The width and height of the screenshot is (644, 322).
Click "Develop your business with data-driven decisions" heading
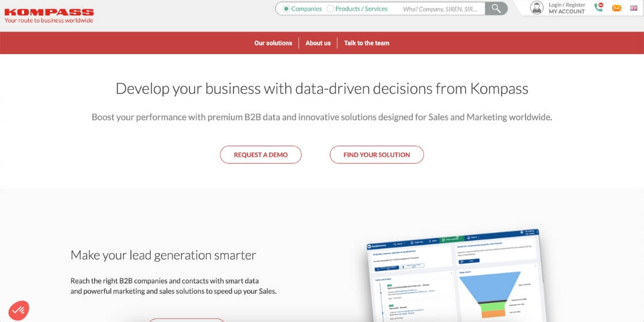tap(322, 89)
